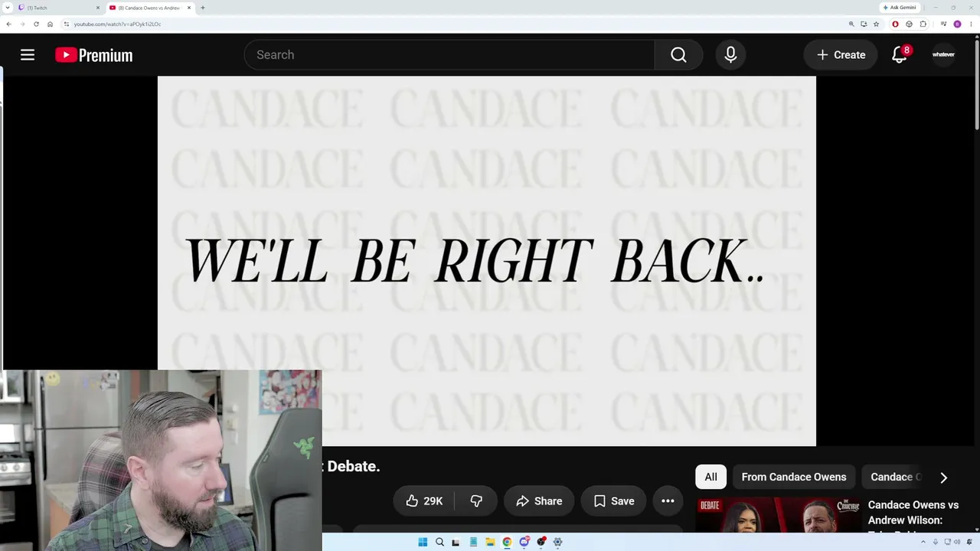Viewport: 980px width, 551px height.
Task: Expand the tab search dropdown
Action: [x=7, y=8]
